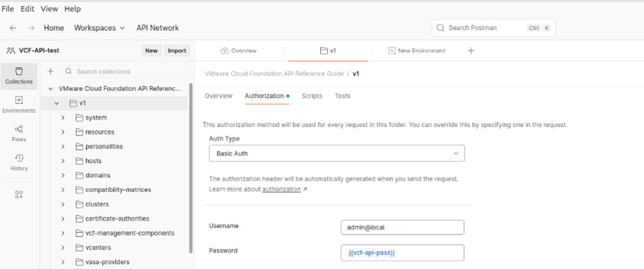Open the Collections sidebar panel
Viewport: 644px width, 269px height.
[19, 76]
